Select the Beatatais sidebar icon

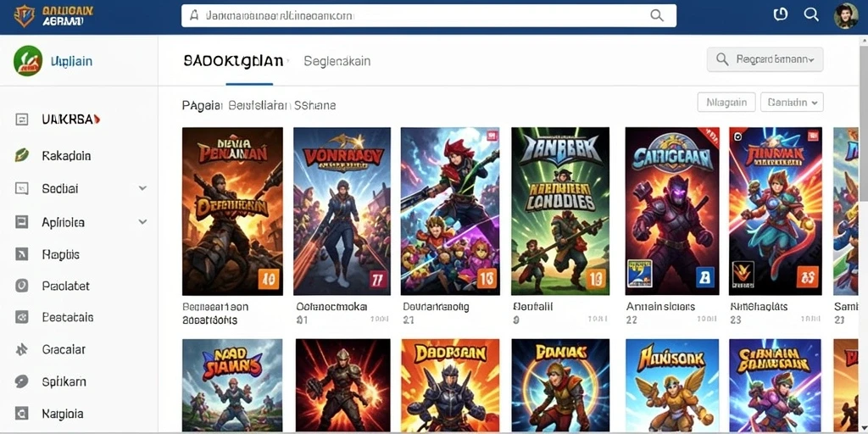[21, 318]
